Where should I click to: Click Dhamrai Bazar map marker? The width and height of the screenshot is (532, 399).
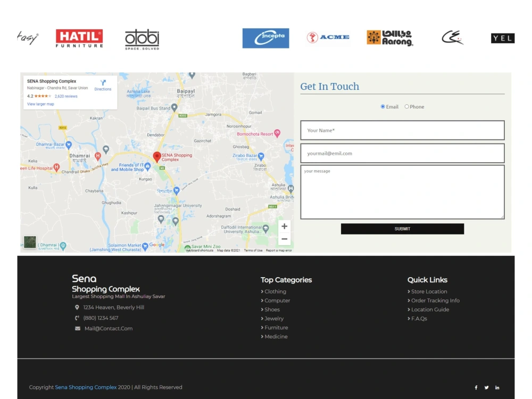click(69, 145)
